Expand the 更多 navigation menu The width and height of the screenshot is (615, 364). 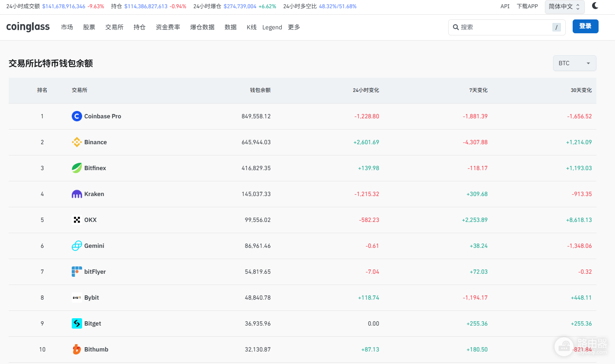click(294, 27)
